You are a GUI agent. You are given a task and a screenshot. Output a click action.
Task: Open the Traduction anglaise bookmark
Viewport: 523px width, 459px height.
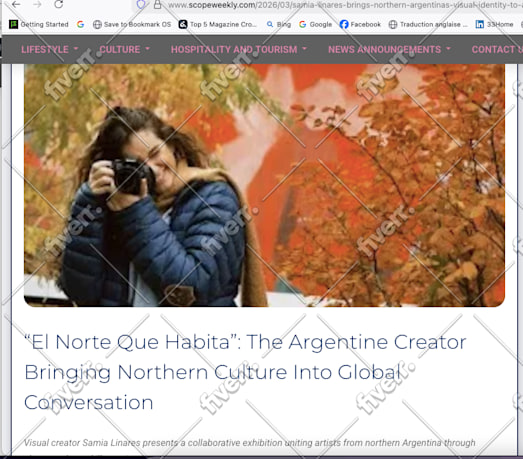click(428, 24)
